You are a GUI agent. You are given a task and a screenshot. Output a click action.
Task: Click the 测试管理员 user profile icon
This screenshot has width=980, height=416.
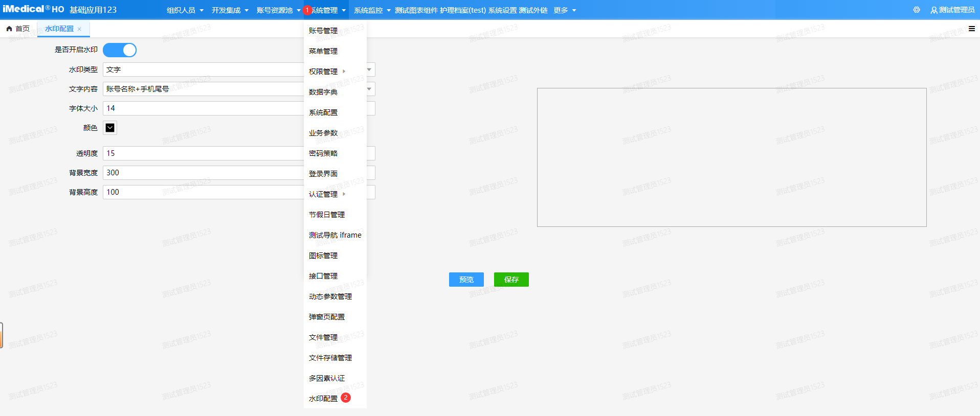click(934, 10)
